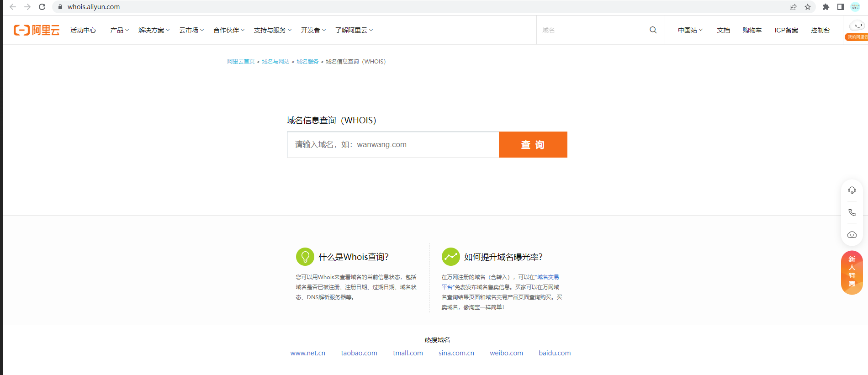Go to 阿里云首页 breadcrumb link

241,62
